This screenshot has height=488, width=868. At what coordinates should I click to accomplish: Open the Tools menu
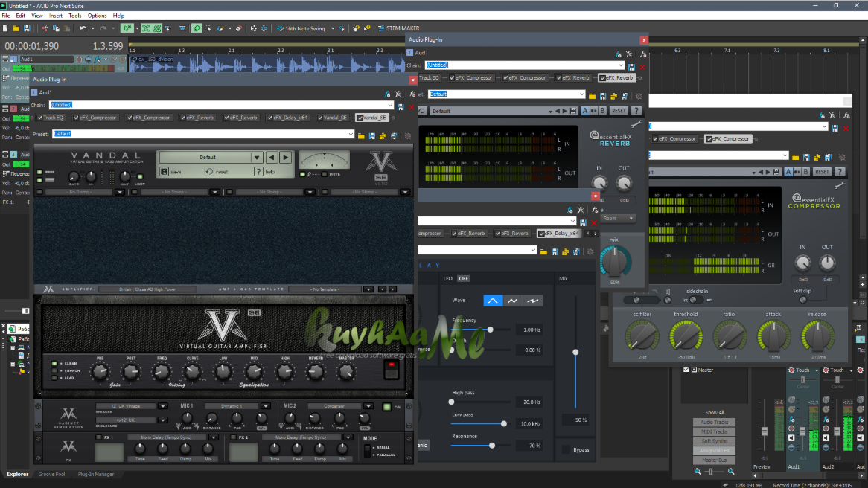tap(74, 16)
